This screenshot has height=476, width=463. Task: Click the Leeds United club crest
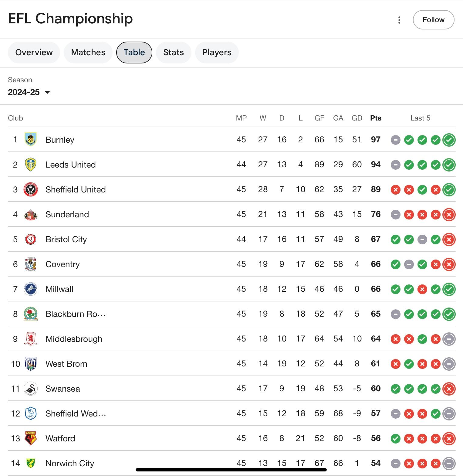[x=31, y=164]
